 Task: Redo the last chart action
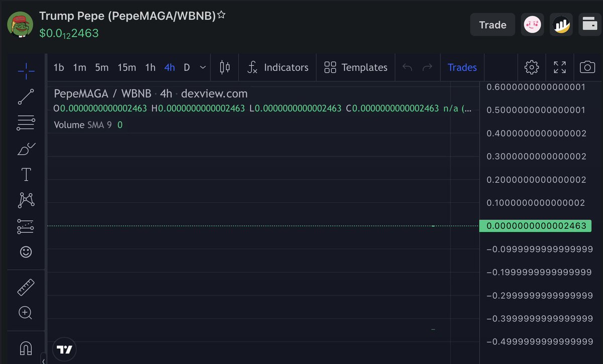point(427,67)
